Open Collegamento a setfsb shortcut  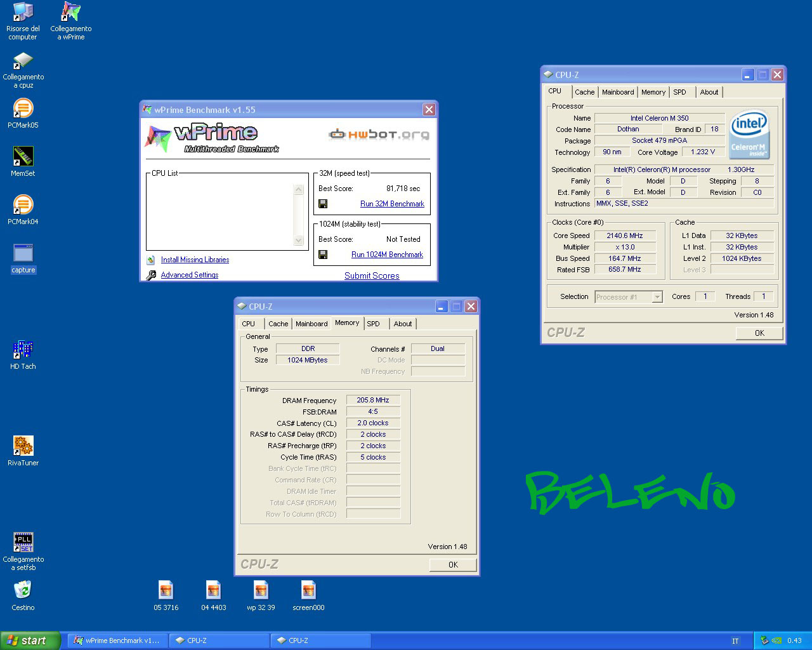[23, 552]
